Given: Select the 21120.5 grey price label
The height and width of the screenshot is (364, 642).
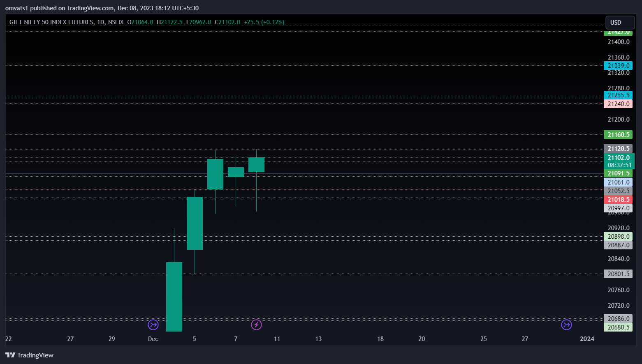Looking at the screenshot, I should click(618, 149).
